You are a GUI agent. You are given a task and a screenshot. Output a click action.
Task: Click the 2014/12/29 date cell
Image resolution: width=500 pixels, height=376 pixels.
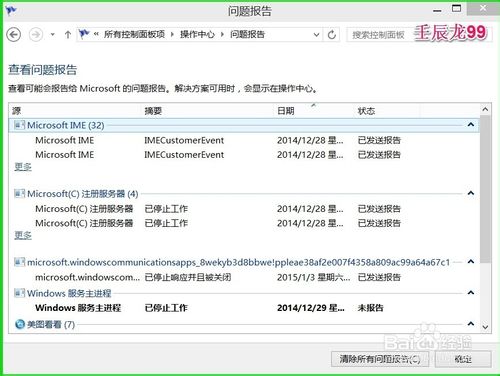pyautogui.click(x=311, y=308)
